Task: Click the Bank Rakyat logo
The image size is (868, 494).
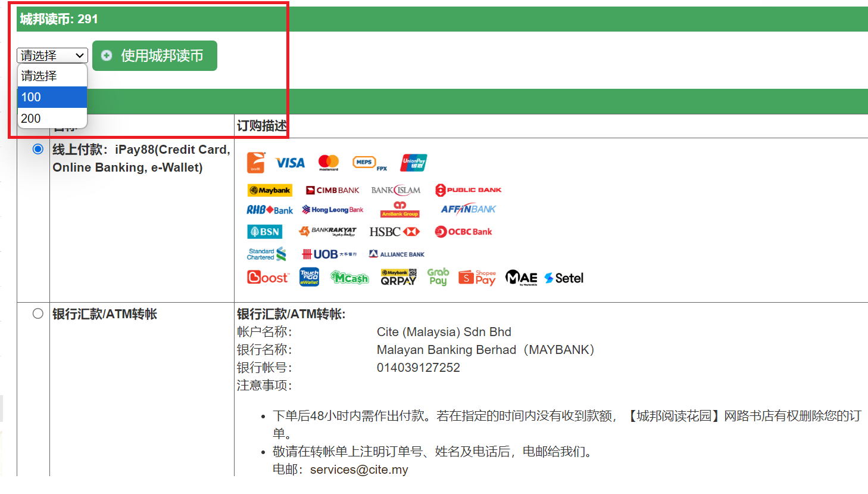Action: coord(327,231)
